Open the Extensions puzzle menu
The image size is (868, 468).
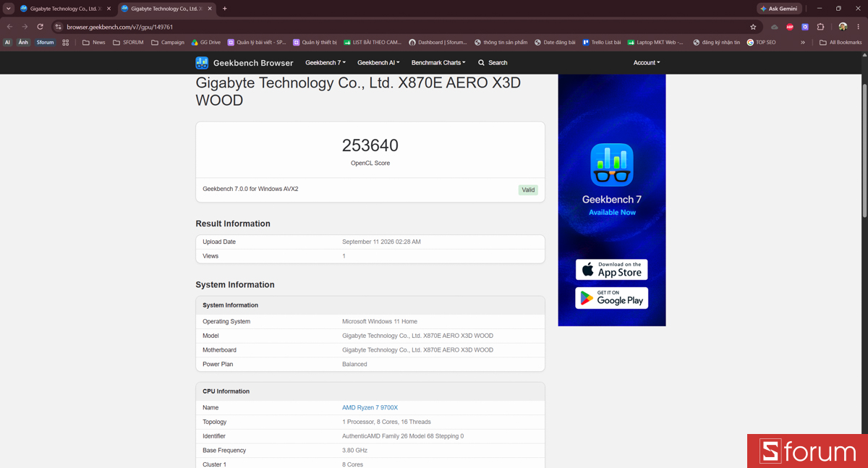click(820, 27)
